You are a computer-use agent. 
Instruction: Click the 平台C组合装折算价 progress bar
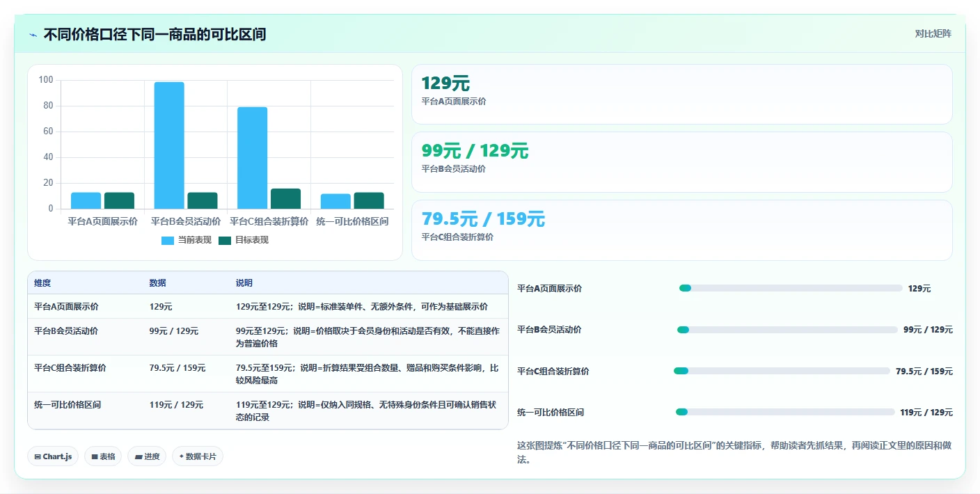point(782,371)
